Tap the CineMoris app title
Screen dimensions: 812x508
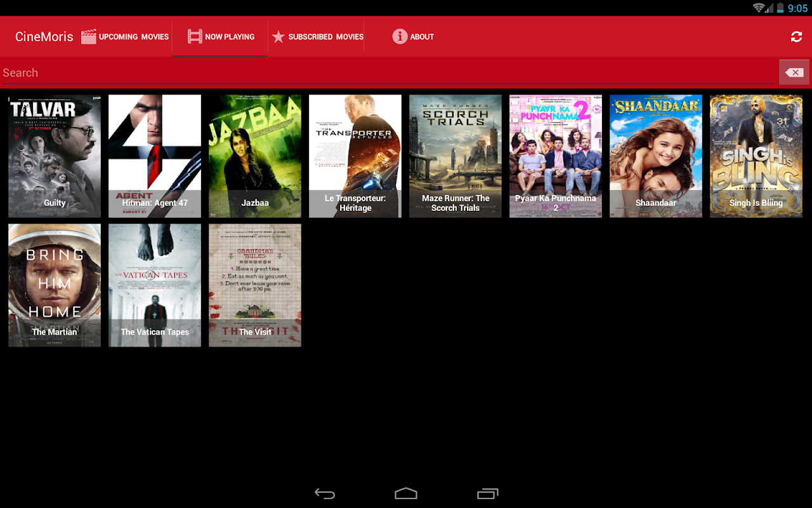[x=44, y=37]
